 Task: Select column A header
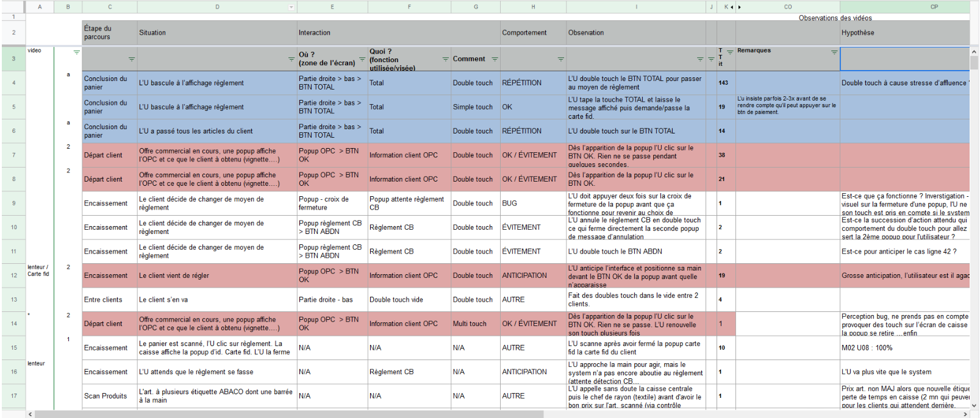click(x=40, y=7)
